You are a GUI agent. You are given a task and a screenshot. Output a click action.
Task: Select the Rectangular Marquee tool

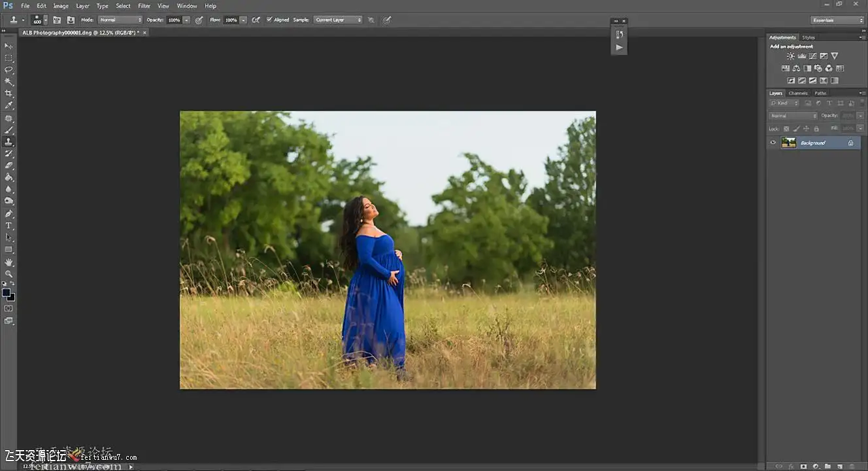[8, 58]
